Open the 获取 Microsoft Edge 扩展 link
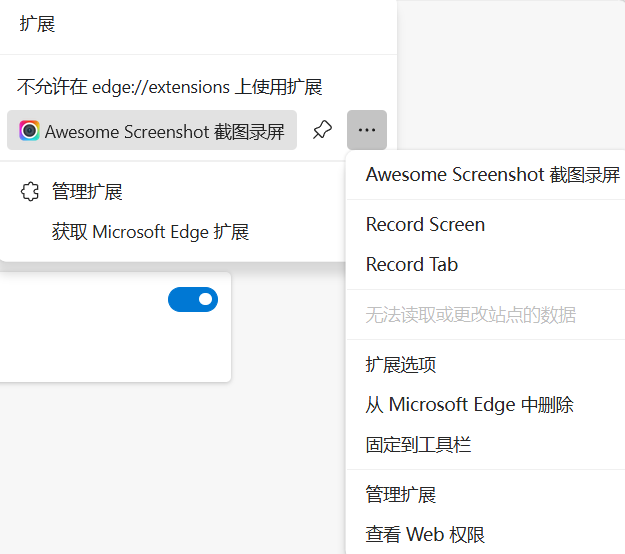The width and height of the screenshot is (625, 554). point(150,232)
